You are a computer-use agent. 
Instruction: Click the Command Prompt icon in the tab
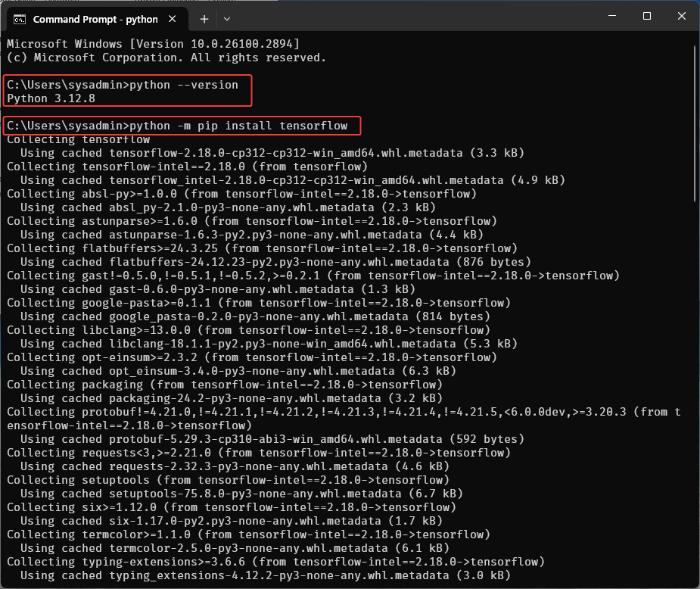coord(20,19)
